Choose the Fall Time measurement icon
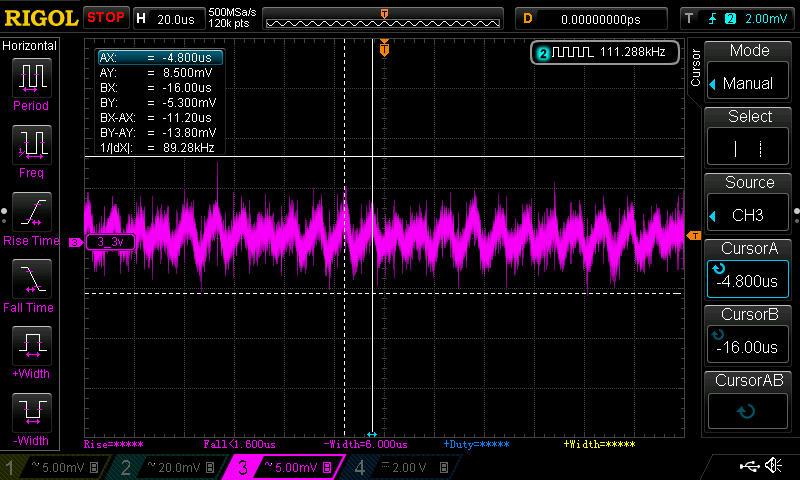The image size is (800, 480). click(33, 279)
